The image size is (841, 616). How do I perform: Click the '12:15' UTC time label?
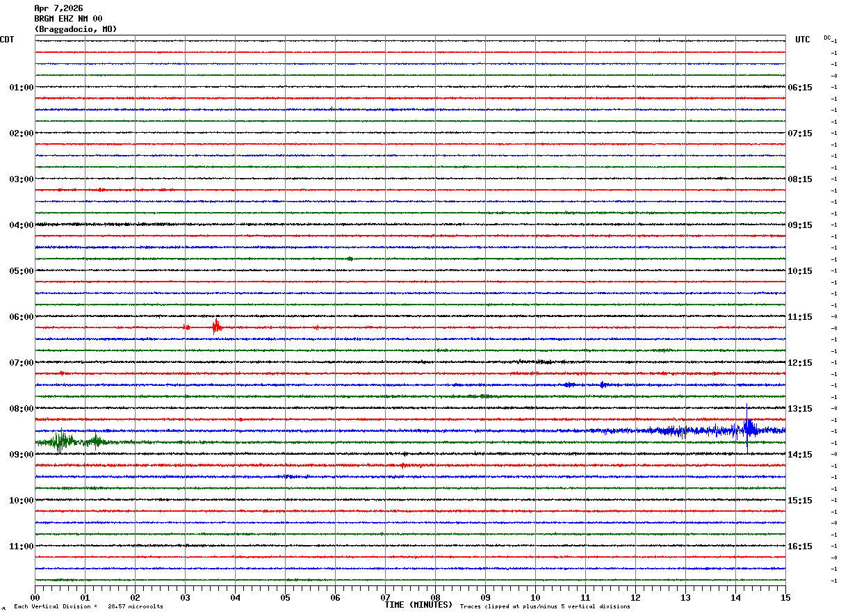click(800, 363)
